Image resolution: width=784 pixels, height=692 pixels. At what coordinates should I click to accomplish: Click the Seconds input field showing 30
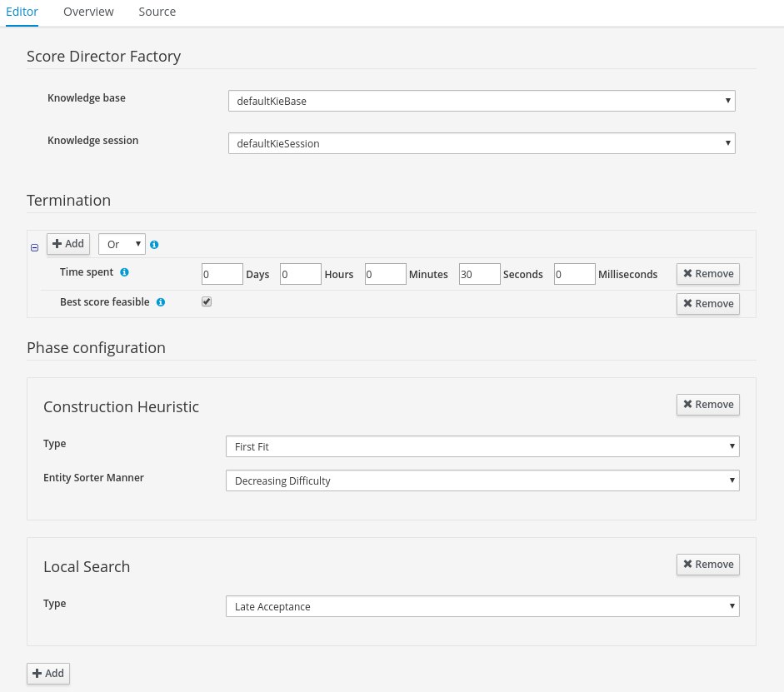coord(479,273)
